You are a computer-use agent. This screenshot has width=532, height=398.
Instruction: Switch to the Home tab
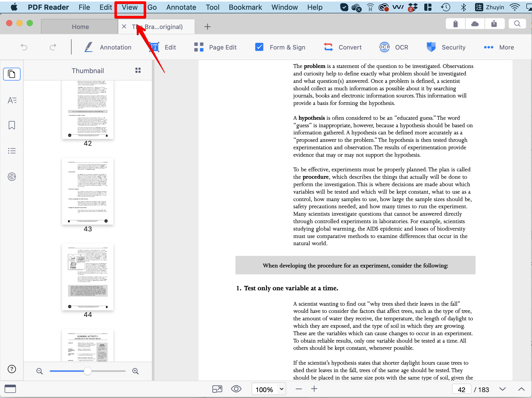(x=80, y=27)
